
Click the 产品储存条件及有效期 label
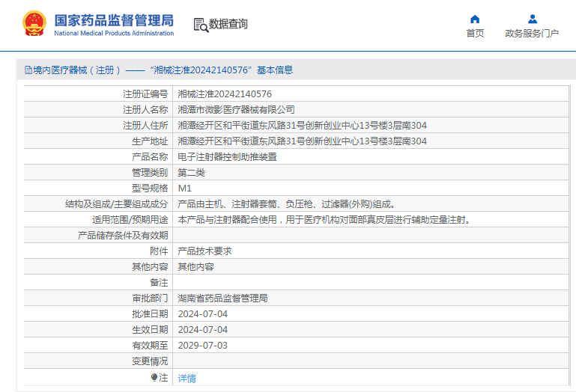(x=123, y=235)
